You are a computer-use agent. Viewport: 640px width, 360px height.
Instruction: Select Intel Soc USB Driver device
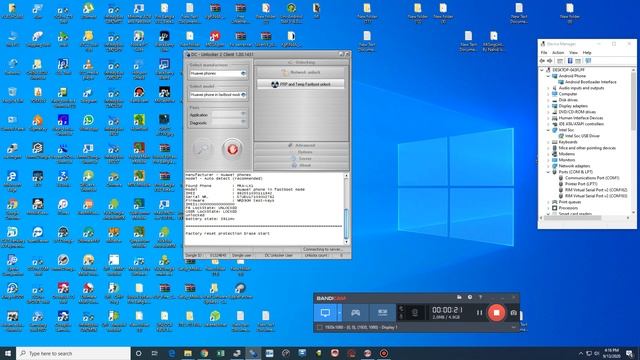[582, 136]
